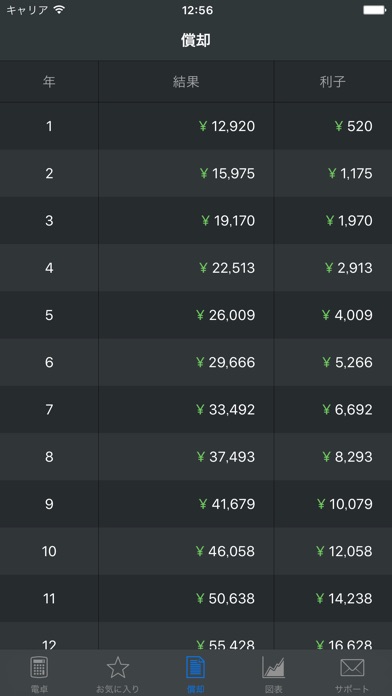Select the year 10 row number

pos(49,552)
